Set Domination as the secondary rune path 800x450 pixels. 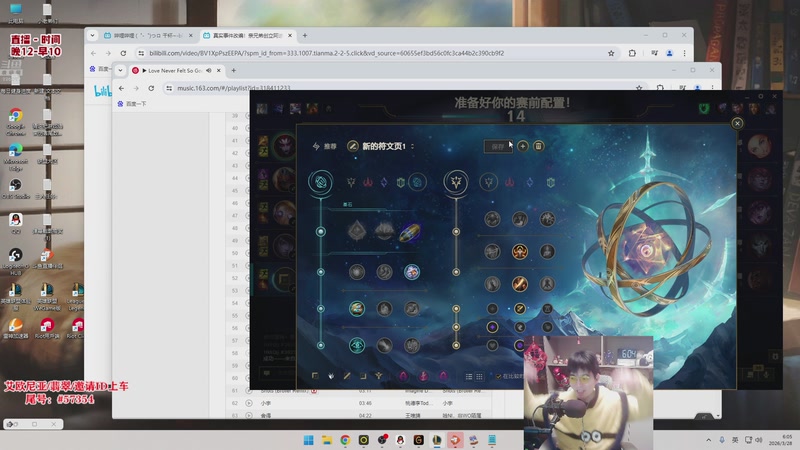pos(509,182)
